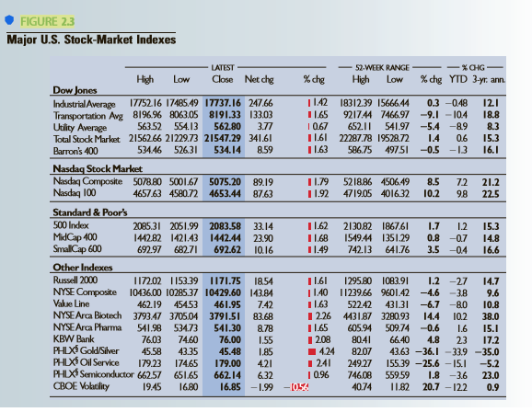Select the '3-yr. ann.' column header
Screen dimensions: 532x412
[489, 79]
